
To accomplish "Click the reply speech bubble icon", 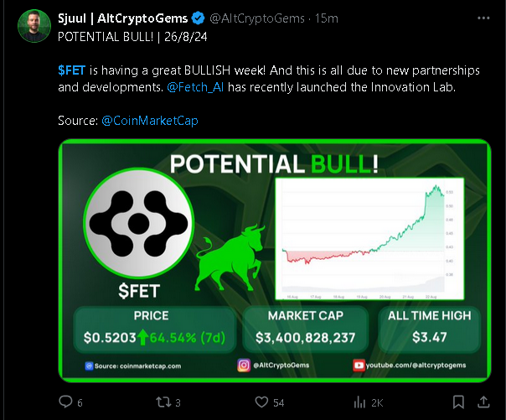I will pos(66,403).
